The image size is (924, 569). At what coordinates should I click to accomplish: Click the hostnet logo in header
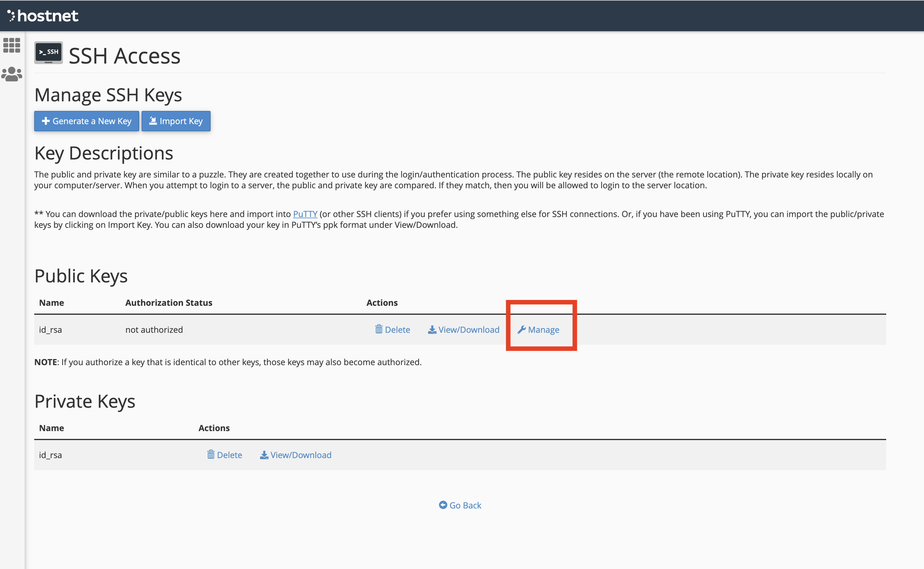[43, 16]
